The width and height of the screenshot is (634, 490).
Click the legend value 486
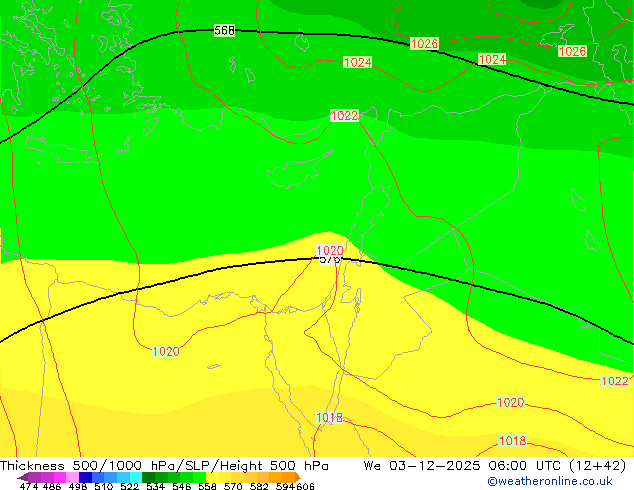point(52,486)
